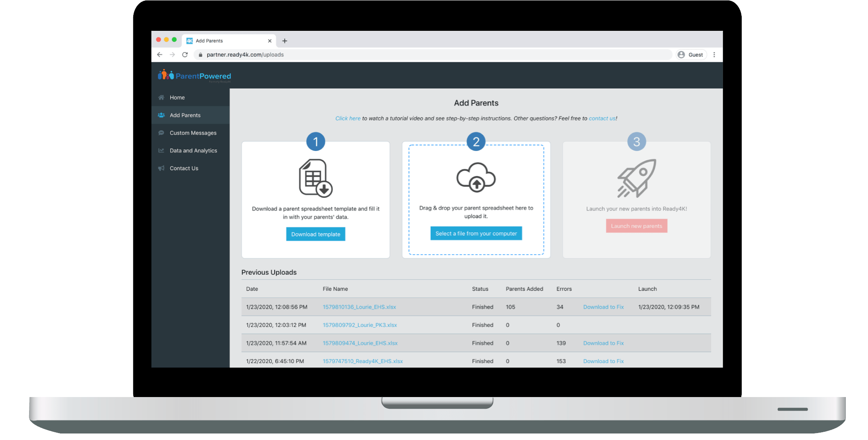Viewport: 868px width, 440px height.
Task: Click Download to Fix for 139 errors row
Action: (x=603, y=343)
